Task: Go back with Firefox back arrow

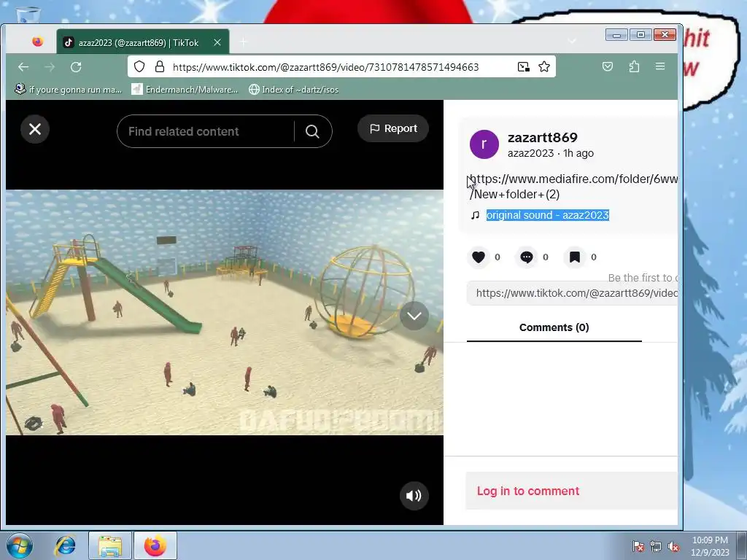Action: pos(23,67)
